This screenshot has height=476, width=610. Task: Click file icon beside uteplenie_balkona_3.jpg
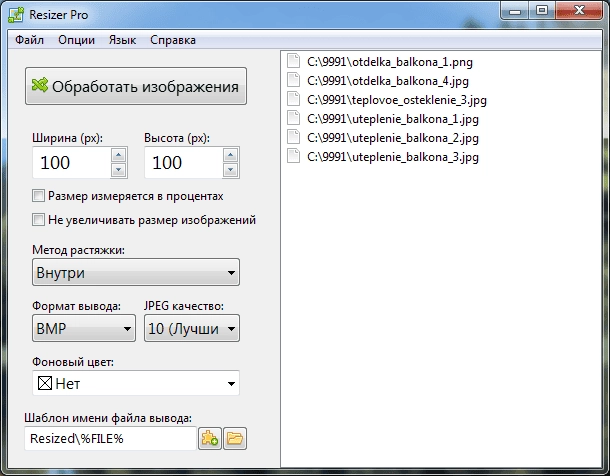(x=293, y=156)
